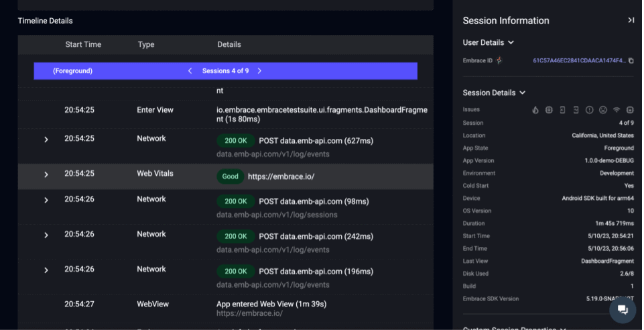Click the Embrace logo beside Embrace ID
Image resolution: width=644 pixels, height=330 pixels.
pyautogui.click(x=499, y=60)
